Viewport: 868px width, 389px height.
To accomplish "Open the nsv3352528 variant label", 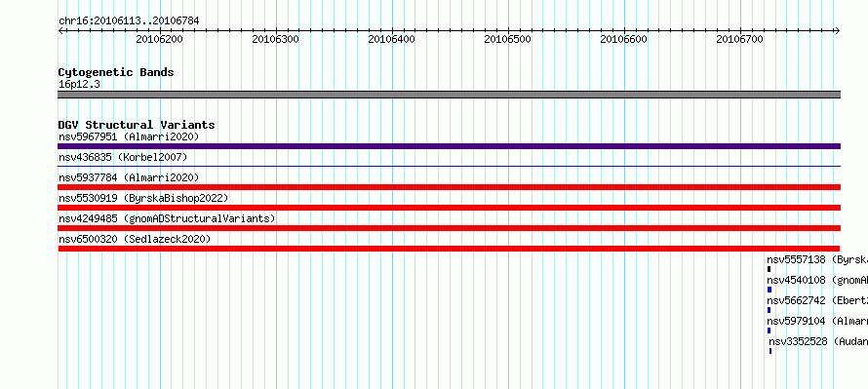I will [818, 341].
